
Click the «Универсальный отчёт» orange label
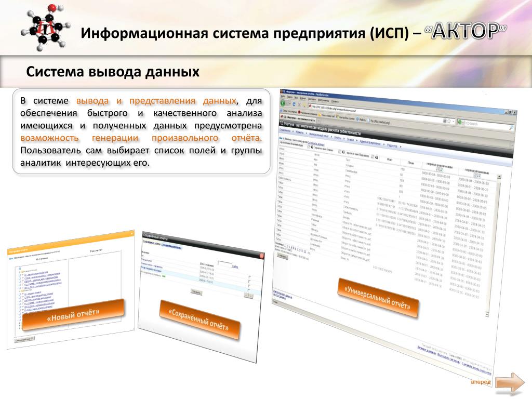point(378,298)
